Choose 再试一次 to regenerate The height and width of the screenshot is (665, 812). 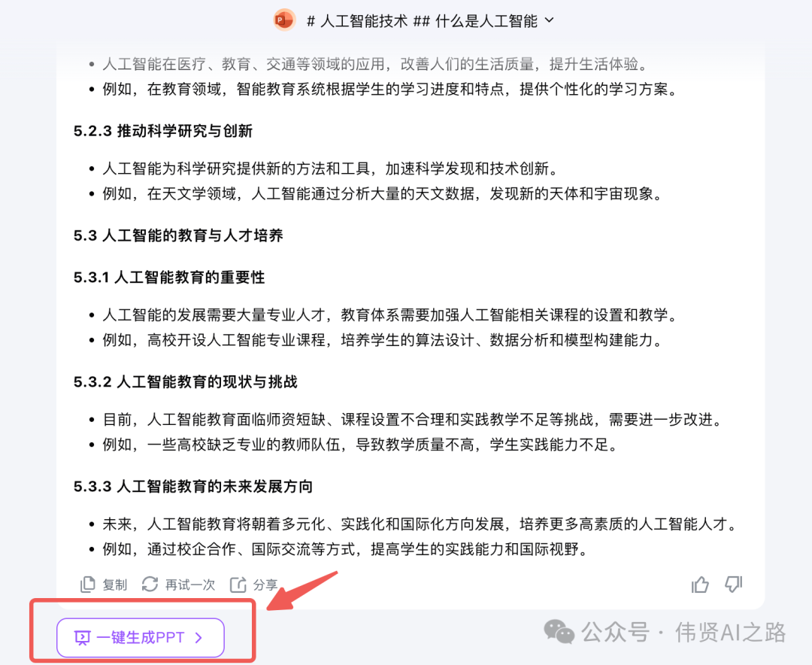[x=189, y=585]
